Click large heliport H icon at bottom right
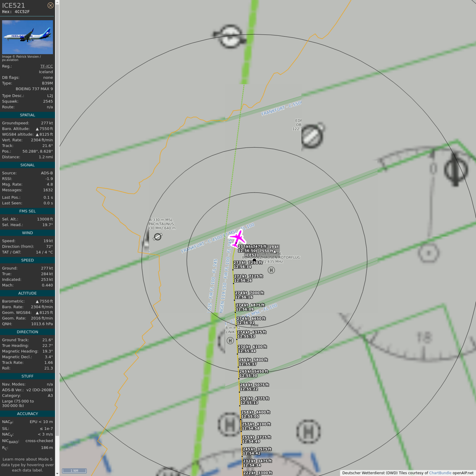This screenshot has height=476, width=476. point(308,431)
